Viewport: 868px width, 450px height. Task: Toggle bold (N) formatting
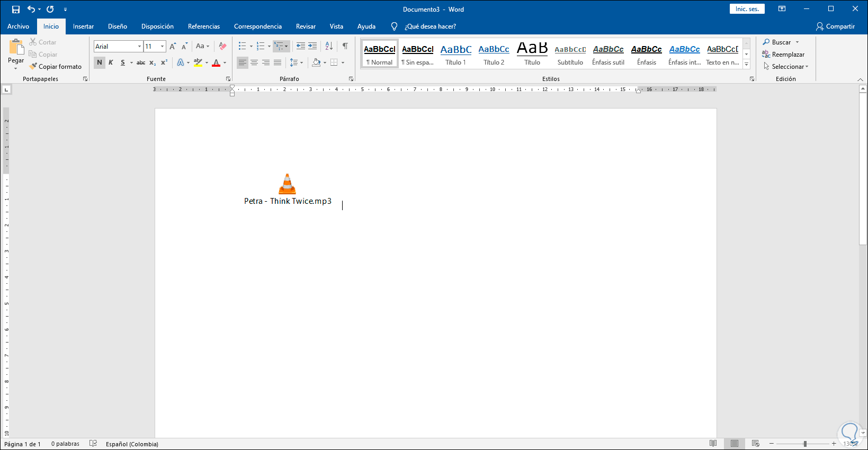point(100,62)
